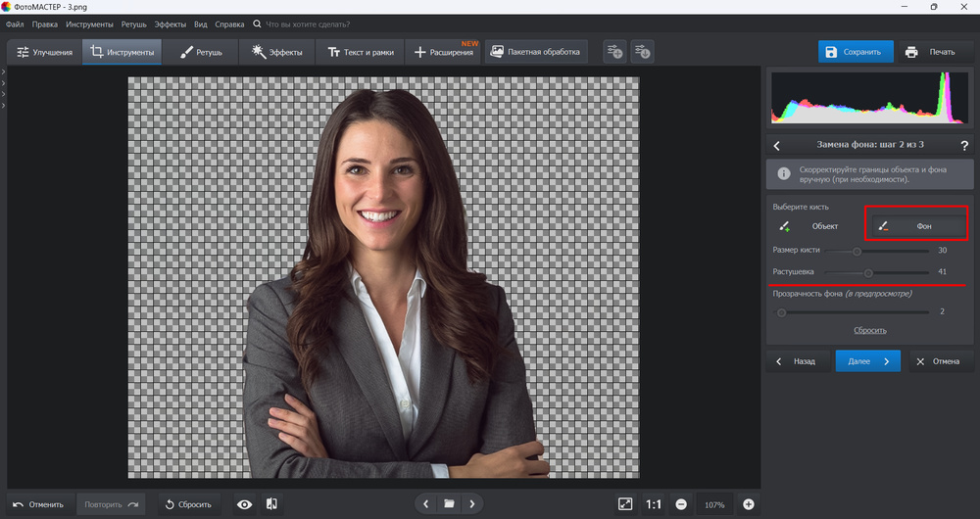Viewport: 980px width, 519px height.
Task: Click the zoom in plus icon
Action: [x=749, y=504]
